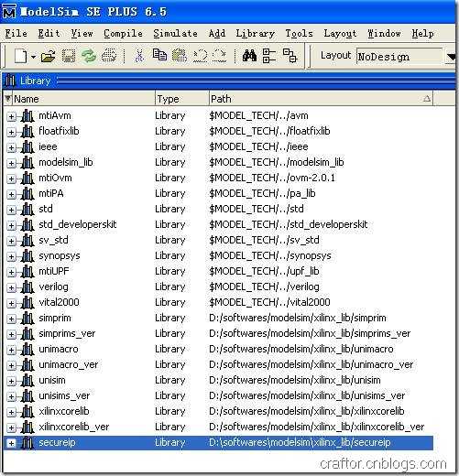Screen dimensions: 459x476
Task: Open the Add menu
Action: click(217, 34)
